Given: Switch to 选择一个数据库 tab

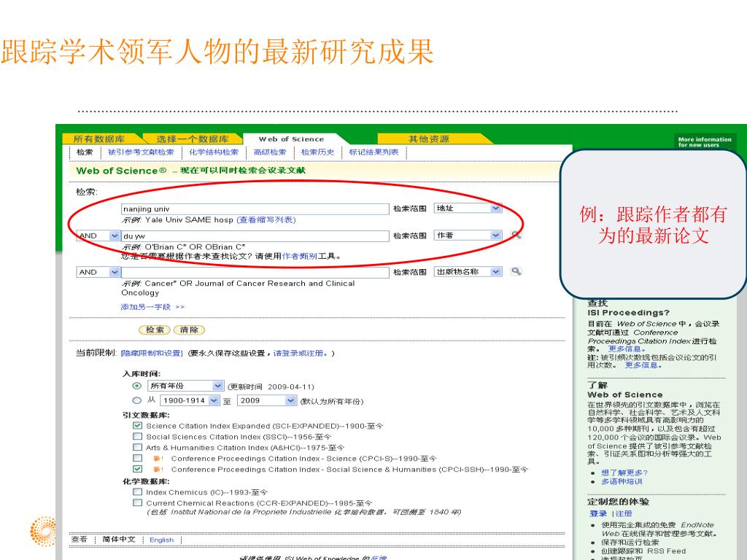Looking at the screenshot, I should coord(193,139).
